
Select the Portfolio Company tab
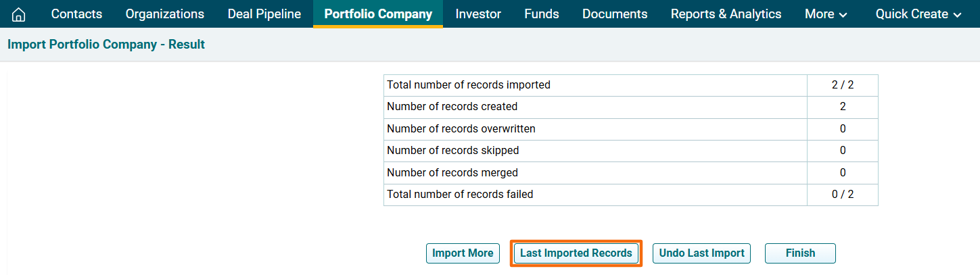[378, 14]
